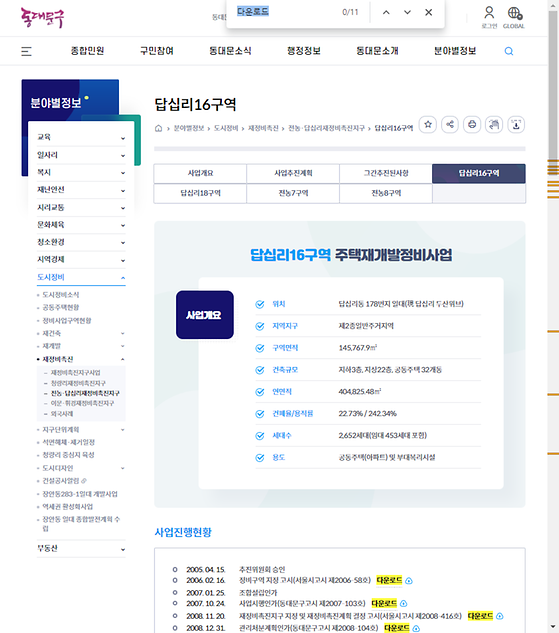Click download cloud icon for 2007. 10. 24. entry
The height and width of the screenshot is (633, 559).
tap(404, 604)
